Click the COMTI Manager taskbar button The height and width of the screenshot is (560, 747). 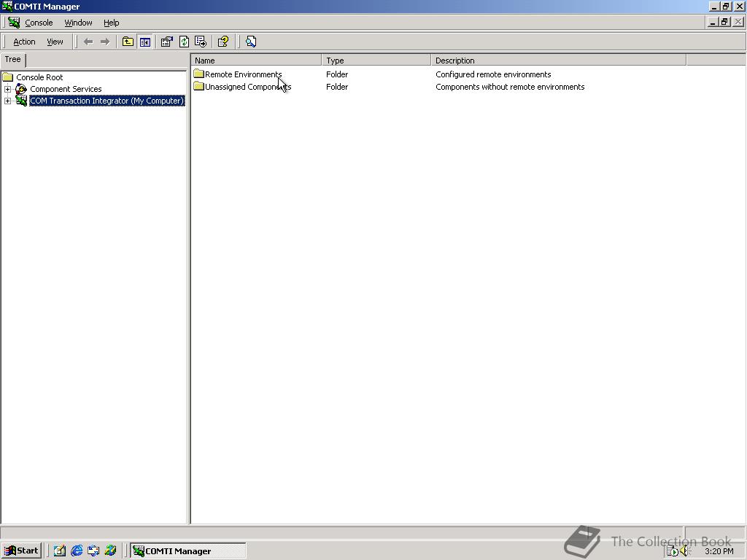click(188, 551)
